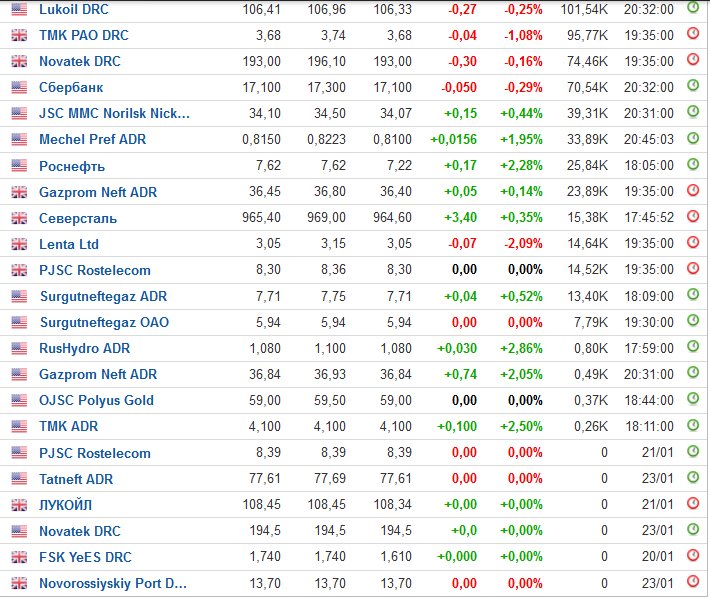Open the Tatneft ADR link
This screenshot has width=710, height=598.
click(x=76, y=479)
